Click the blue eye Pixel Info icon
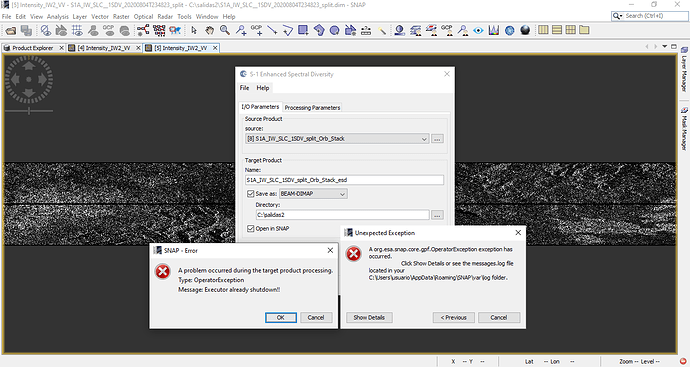 pyautogui.click(x=478, y=30)
